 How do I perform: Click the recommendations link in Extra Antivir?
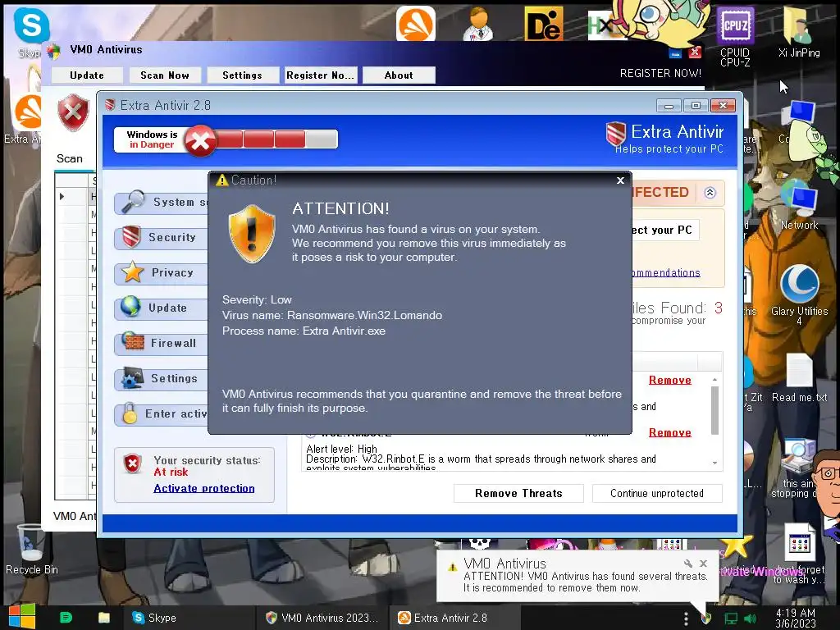(x=666, y=273)
